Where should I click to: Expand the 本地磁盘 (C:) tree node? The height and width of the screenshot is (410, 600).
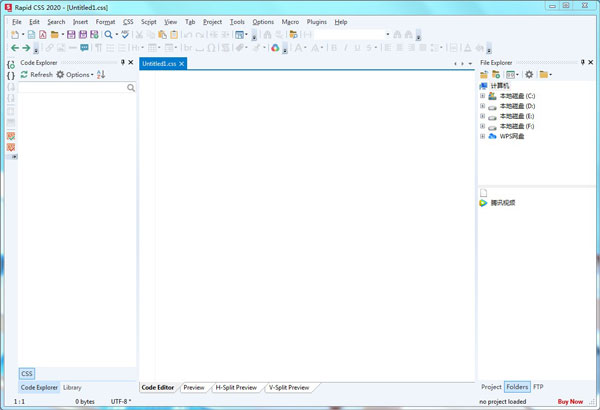(x=483, y=96)
